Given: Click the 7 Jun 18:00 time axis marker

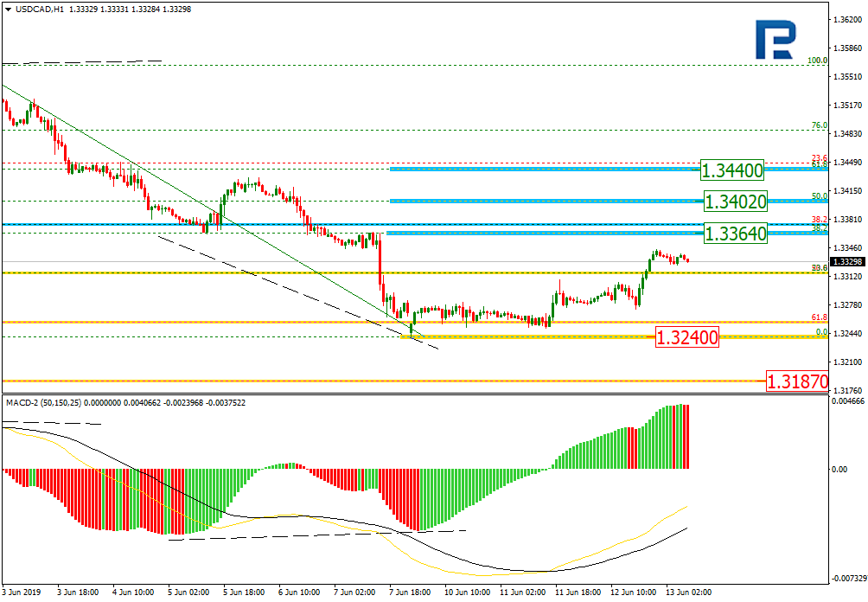Looking at the screenshot, I should (x=410, y=592).
